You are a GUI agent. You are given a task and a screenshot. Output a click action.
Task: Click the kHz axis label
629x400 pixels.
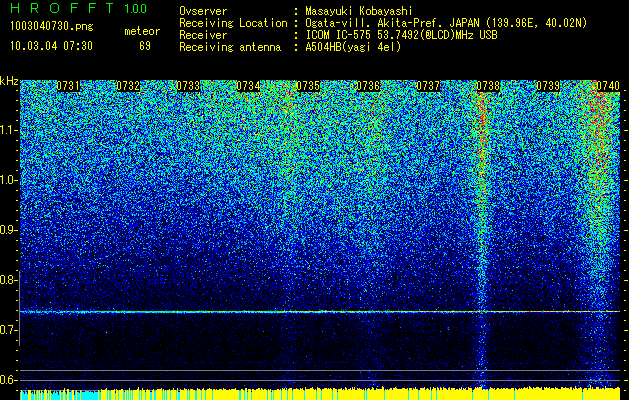point(9,81)
